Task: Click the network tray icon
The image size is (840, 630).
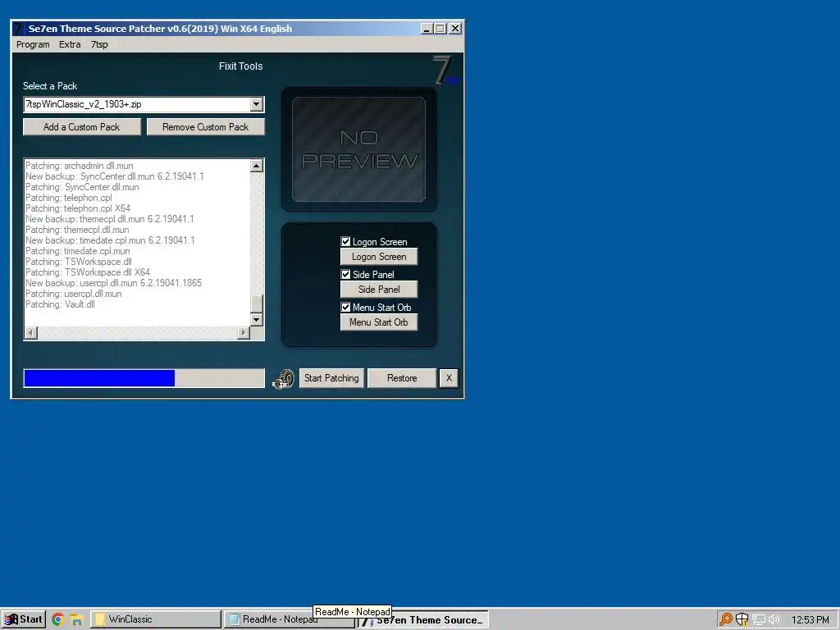Action: [x=758, y=620]
